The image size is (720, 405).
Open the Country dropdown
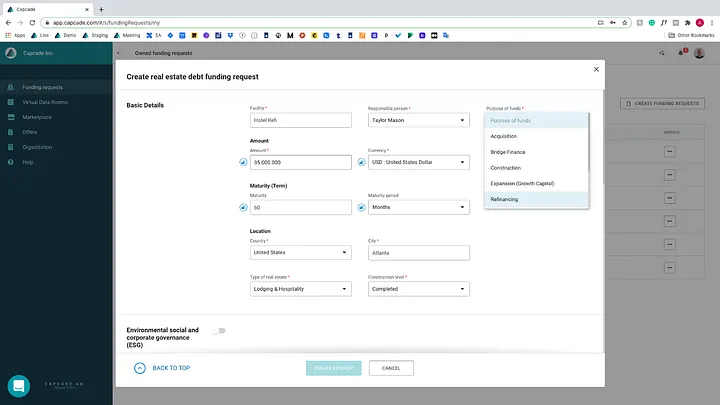(x=301, y=253)
